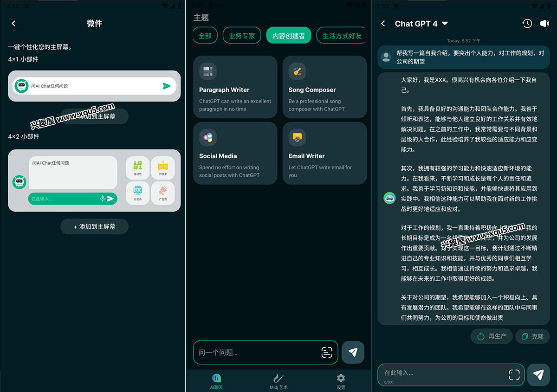Click the user prompt message bubble
The width and height of the screenshot is (557, 392).
point(464,57)
